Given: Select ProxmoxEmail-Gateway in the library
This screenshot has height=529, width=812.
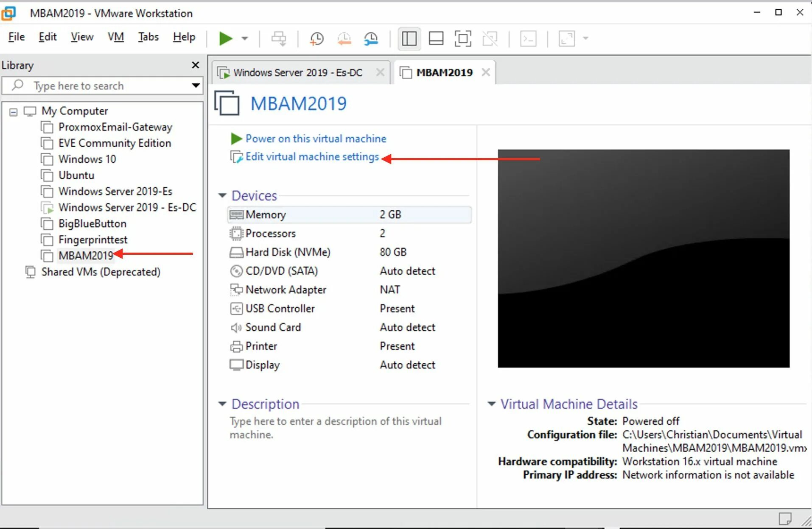Looking at the screenshot, I should point(115,127).
